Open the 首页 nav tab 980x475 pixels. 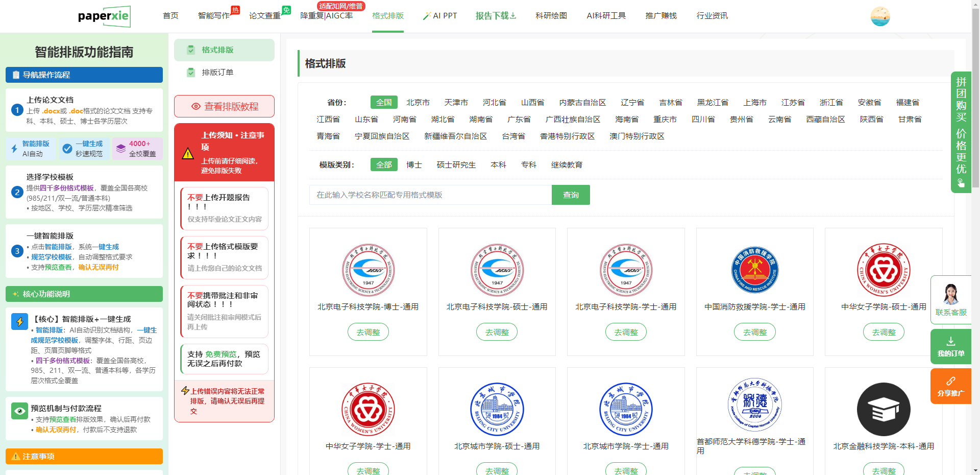click(x=170, y=16)
